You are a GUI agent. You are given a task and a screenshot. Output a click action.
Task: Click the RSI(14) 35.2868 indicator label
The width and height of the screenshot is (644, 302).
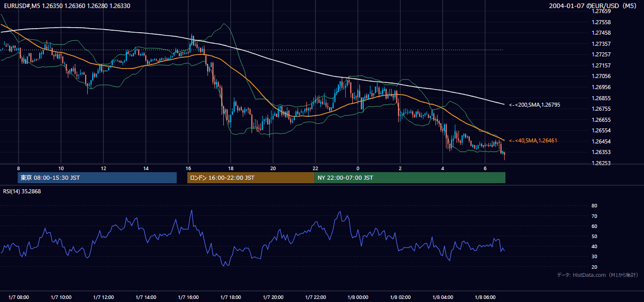point(22,191)
